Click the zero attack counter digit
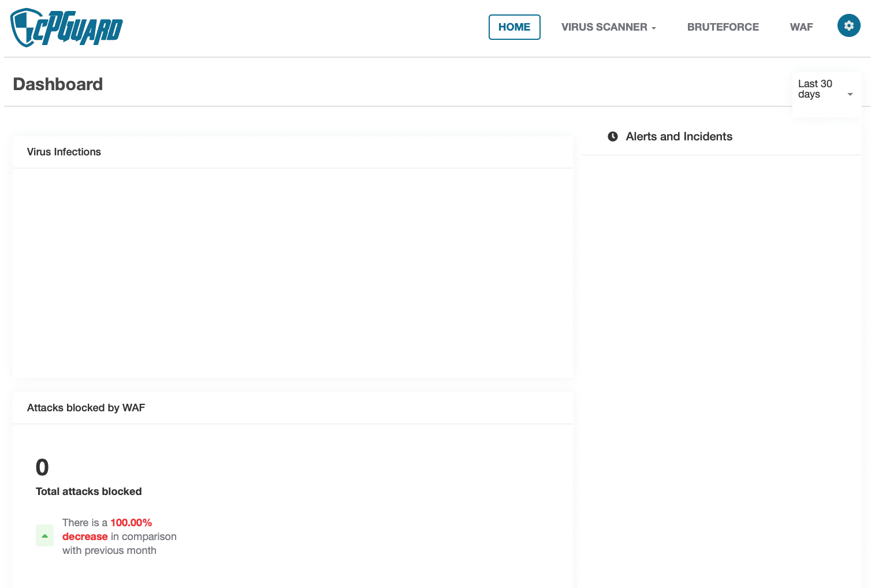The height and width of the screenshot is (588, 871). tap(42, 467)
